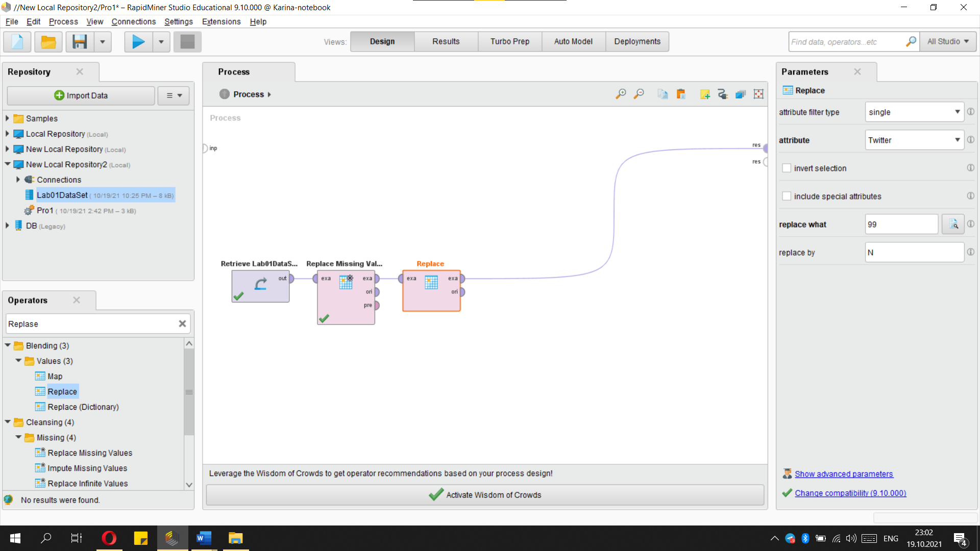Click the New Process icon

[x=17, y=41]
